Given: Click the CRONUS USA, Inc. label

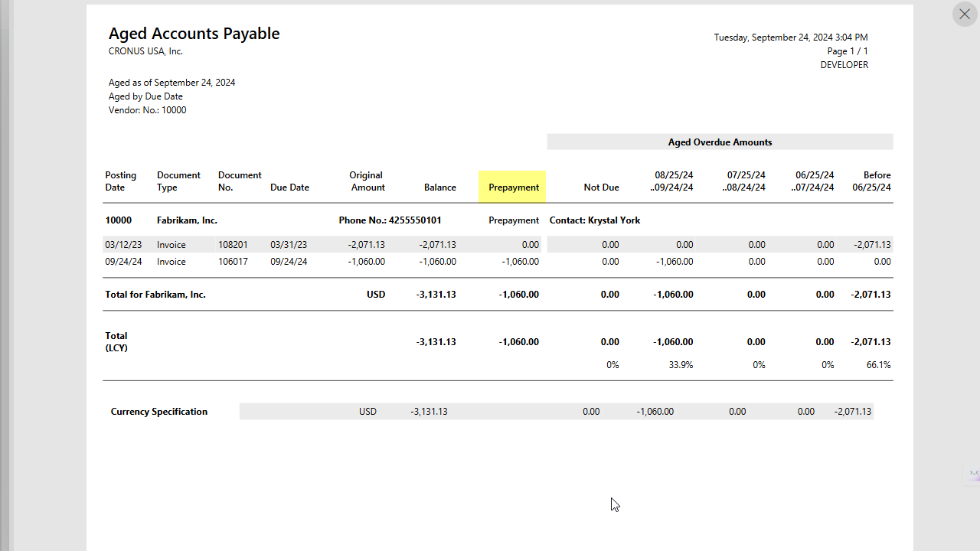Looking at the screenshot, I should [x=145, y=51].
